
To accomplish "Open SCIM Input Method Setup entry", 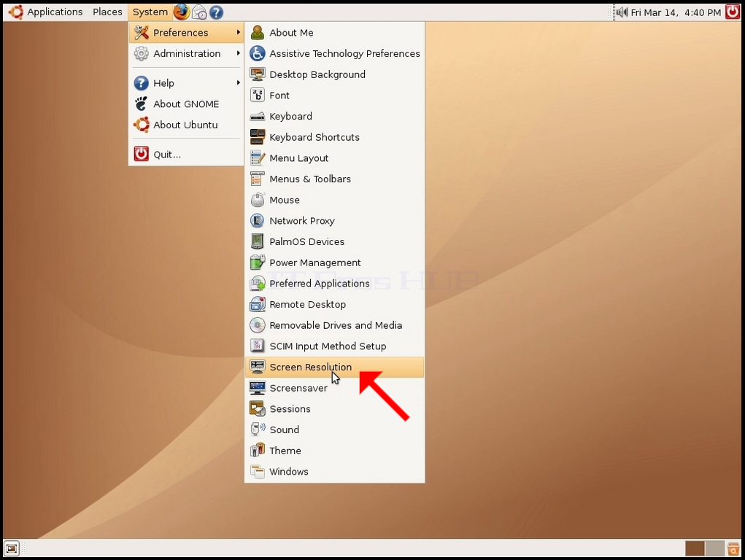I will [x=334, y=346].
